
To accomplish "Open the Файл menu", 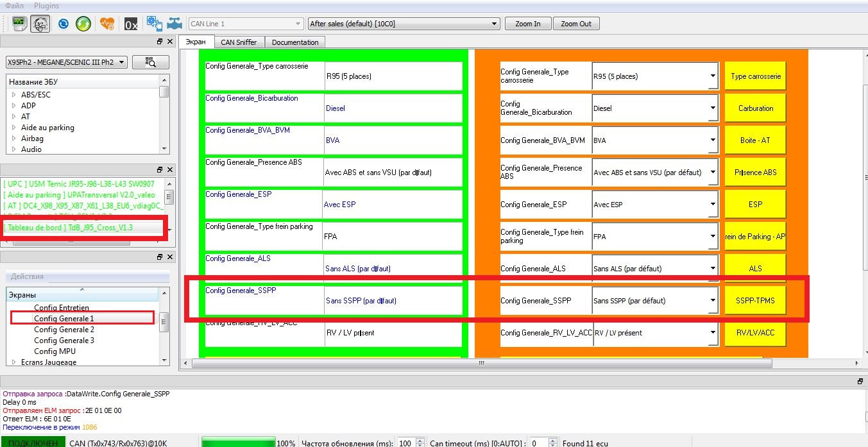I will (x=14, y=5).
